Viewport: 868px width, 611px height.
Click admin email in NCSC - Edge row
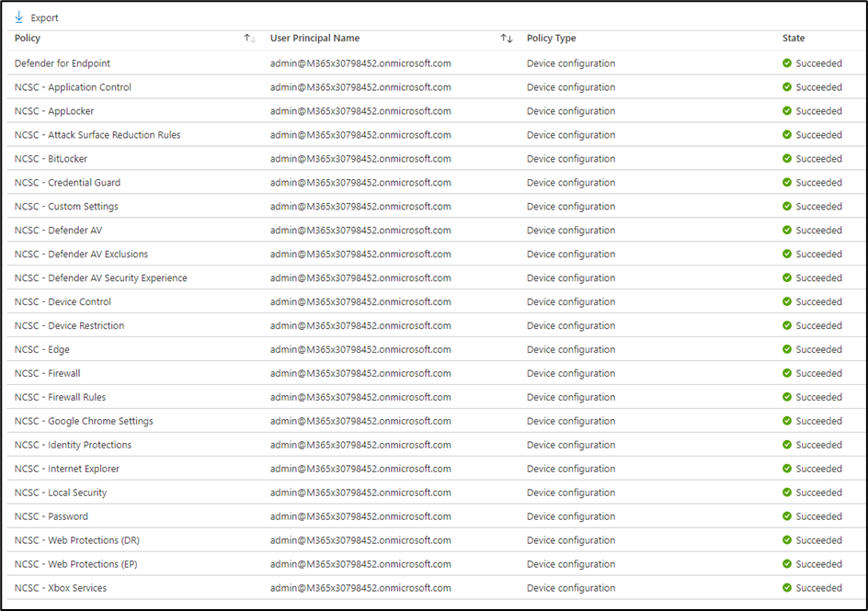tap(360, 349)
